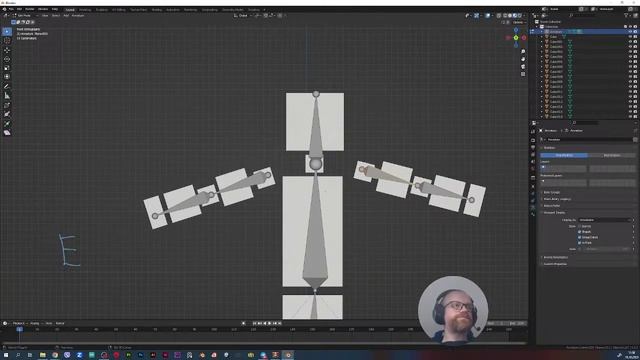Click the Rest Position button
Screen dimensions: 640x360
(611, 156)
